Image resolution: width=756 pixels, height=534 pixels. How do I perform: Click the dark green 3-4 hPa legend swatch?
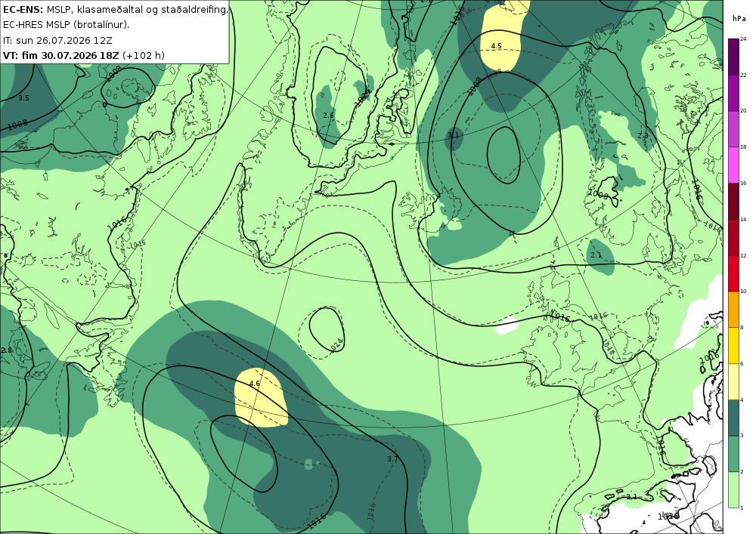coord(734,418)
